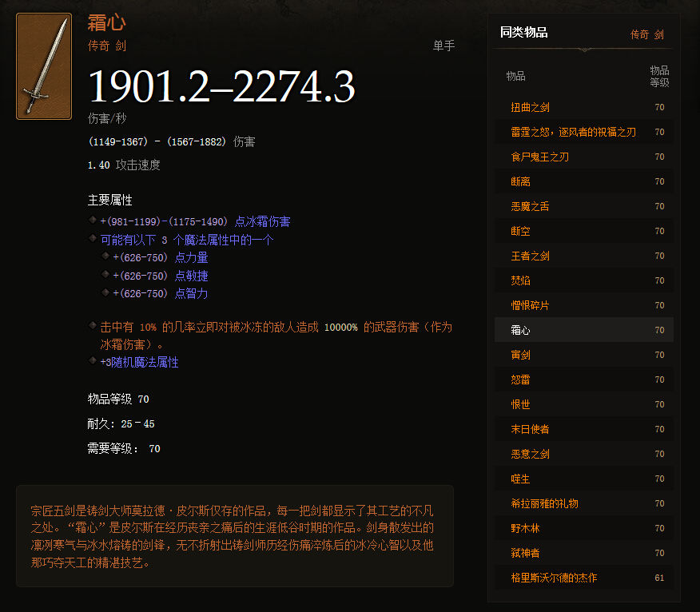The width and height of the screenshot is (700, 612).
Task: Click the 传奇 剑 type under item title
Action: tap(107, 46)
